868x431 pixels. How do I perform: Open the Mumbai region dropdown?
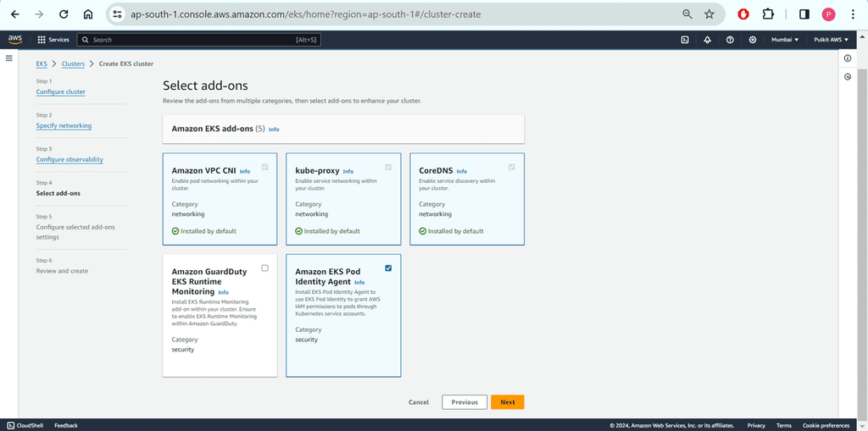pos(785,40)
